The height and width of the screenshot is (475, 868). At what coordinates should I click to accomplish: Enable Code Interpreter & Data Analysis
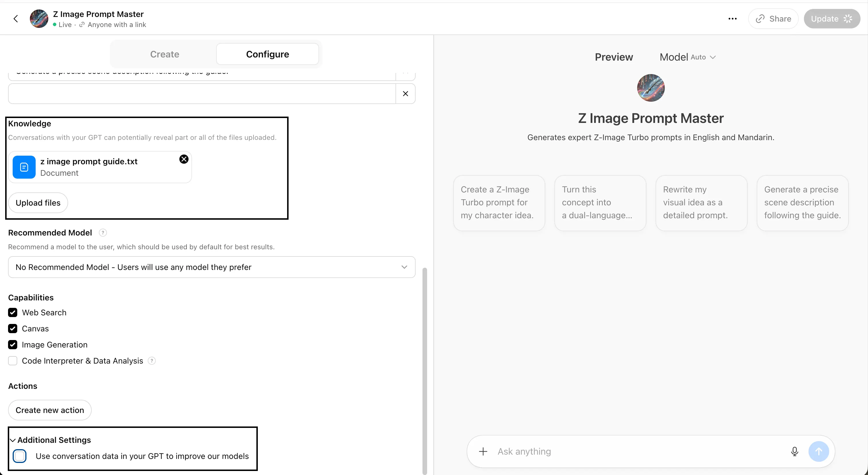pyautogui.click(x=13, y=361)
